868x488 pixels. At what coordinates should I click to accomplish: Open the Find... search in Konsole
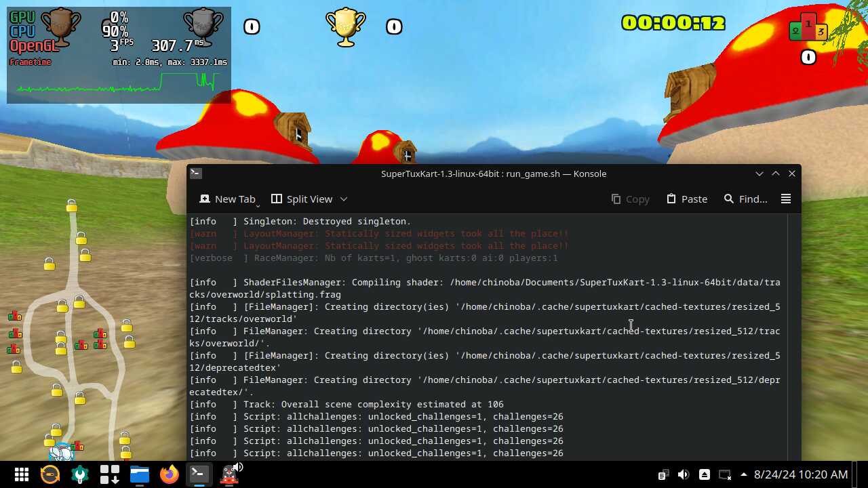coord(745,199)
